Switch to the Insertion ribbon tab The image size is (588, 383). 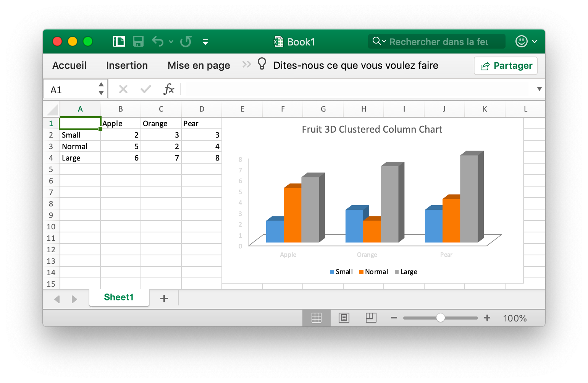[127, 65]
